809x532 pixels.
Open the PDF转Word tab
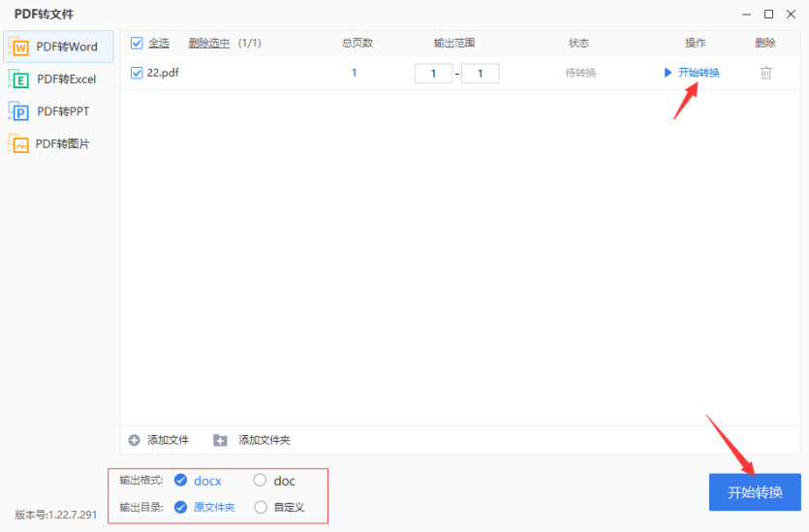(x=58, y=47)
